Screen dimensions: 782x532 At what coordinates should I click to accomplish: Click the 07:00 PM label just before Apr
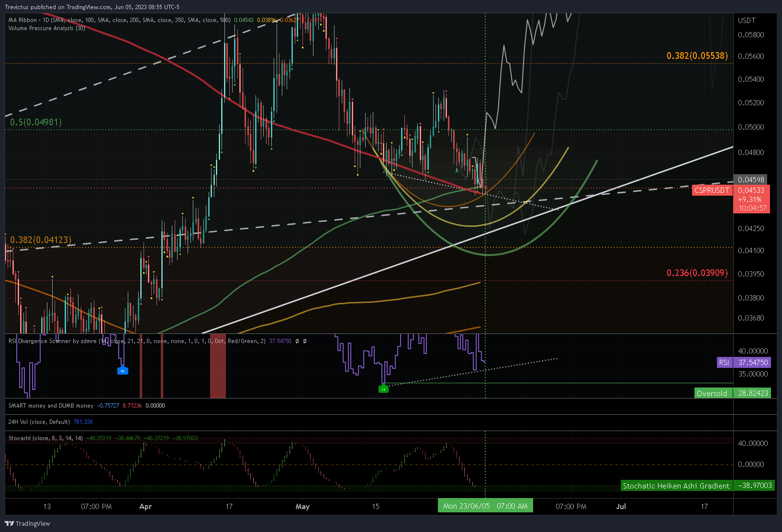click(x=96, y=506)
